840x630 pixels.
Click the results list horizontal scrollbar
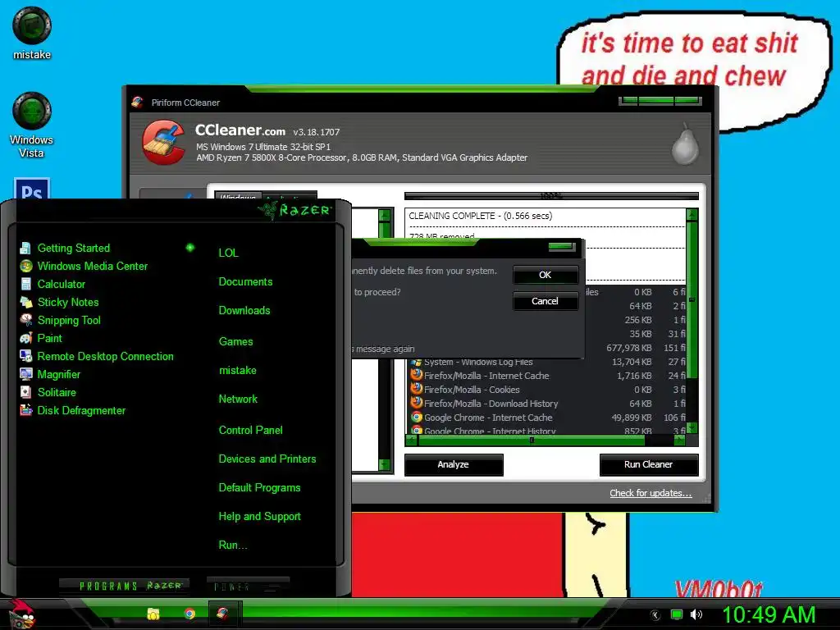pos(546,441)
